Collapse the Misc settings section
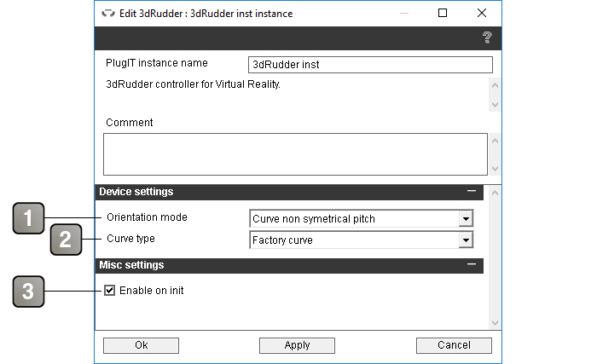597x364 pixels. click(x=472, y=264)
